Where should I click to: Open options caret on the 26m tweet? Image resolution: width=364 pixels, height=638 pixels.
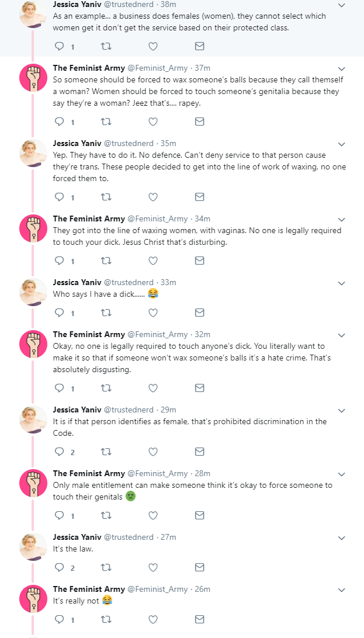[342, 590]
